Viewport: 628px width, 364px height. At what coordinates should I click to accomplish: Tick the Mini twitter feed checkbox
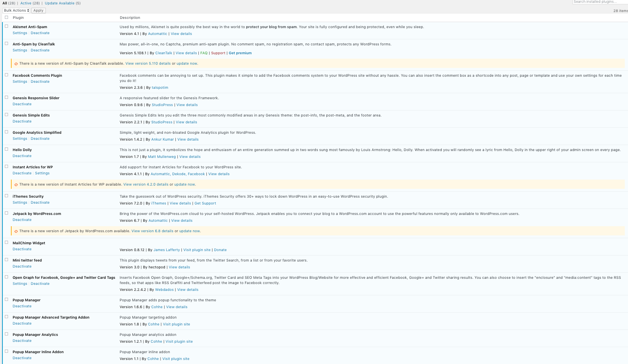[x=6, y=260]
